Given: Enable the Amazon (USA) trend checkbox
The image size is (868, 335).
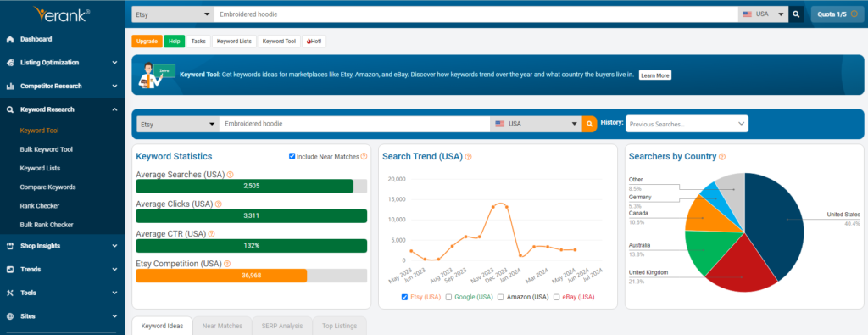Looking at the screenshot, I should (x=500, y=297).
